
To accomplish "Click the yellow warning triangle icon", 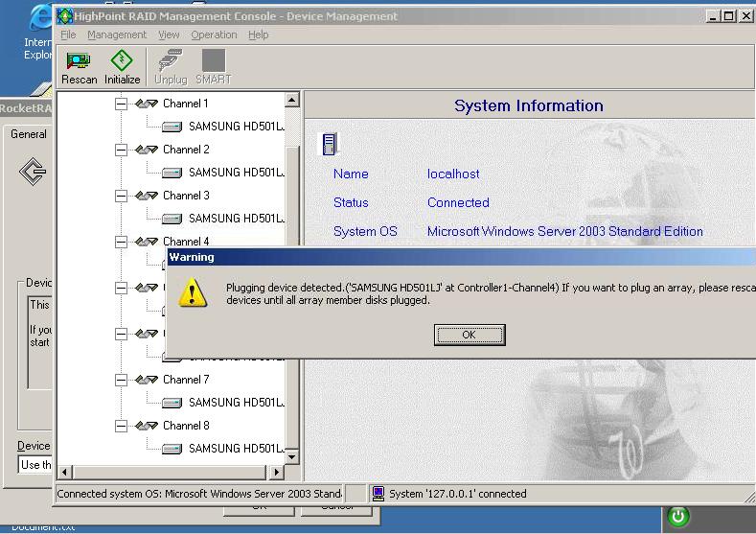I will point(193,292).
